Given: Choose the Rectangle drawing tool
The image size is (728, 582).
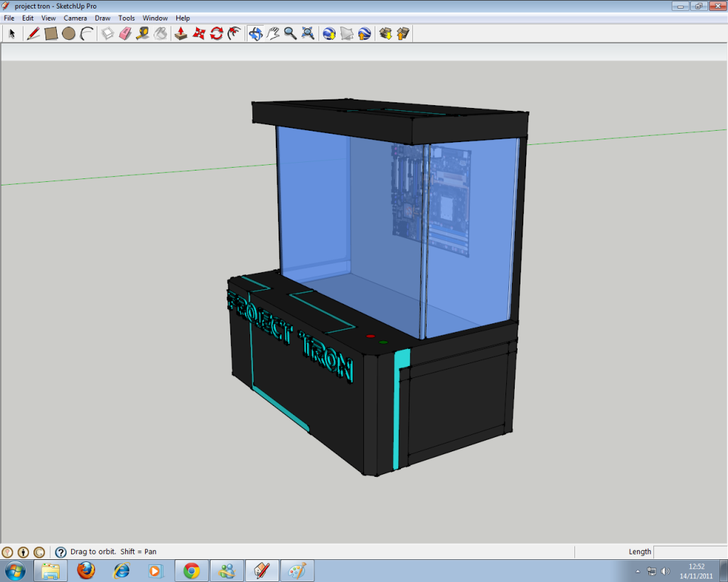Looking at the screenshot, I should (x=51, y=33).
